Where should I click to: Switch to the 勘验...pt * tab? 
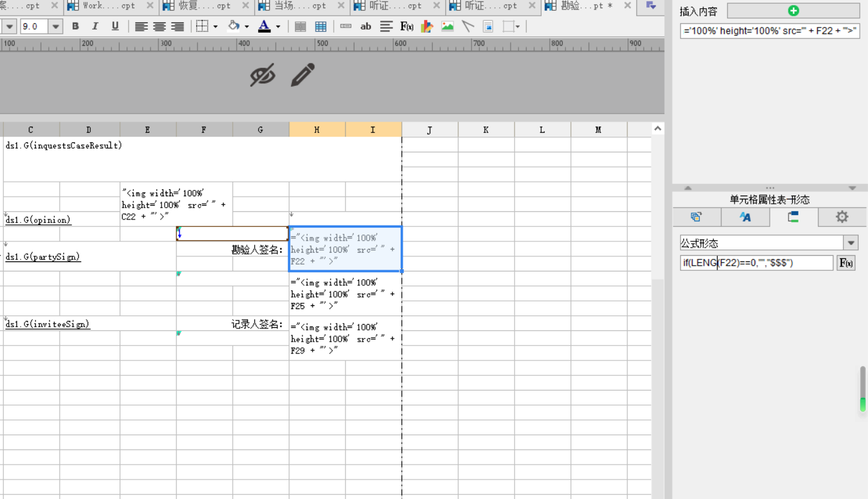[x=586, y=6]
